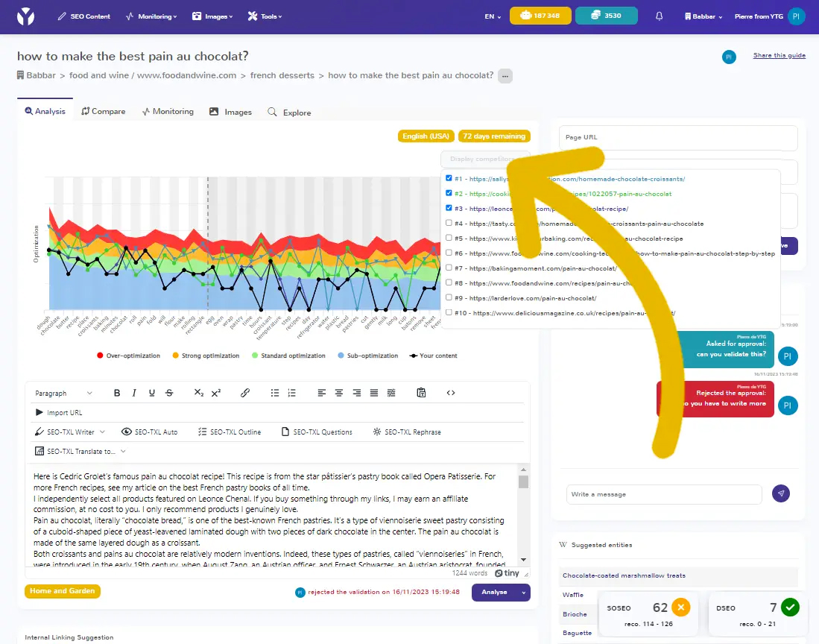Click the paste clipboard icon

coord(421,393)
